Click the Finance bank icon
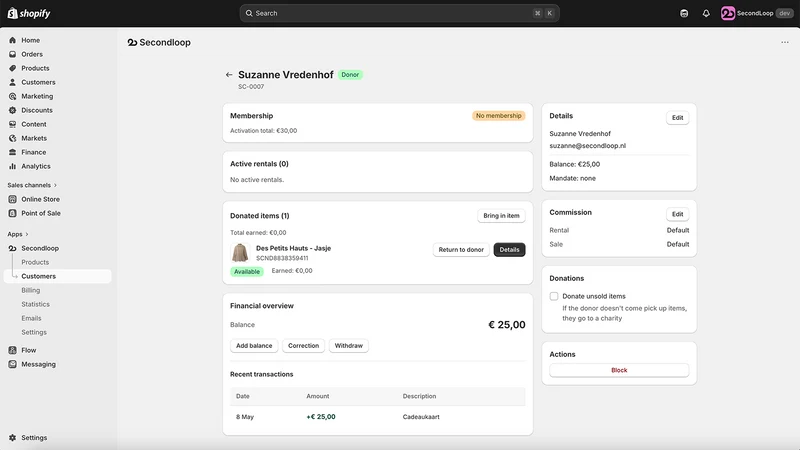Image resolution: width=800 pixels, height=450 pixels. [12, 152]
